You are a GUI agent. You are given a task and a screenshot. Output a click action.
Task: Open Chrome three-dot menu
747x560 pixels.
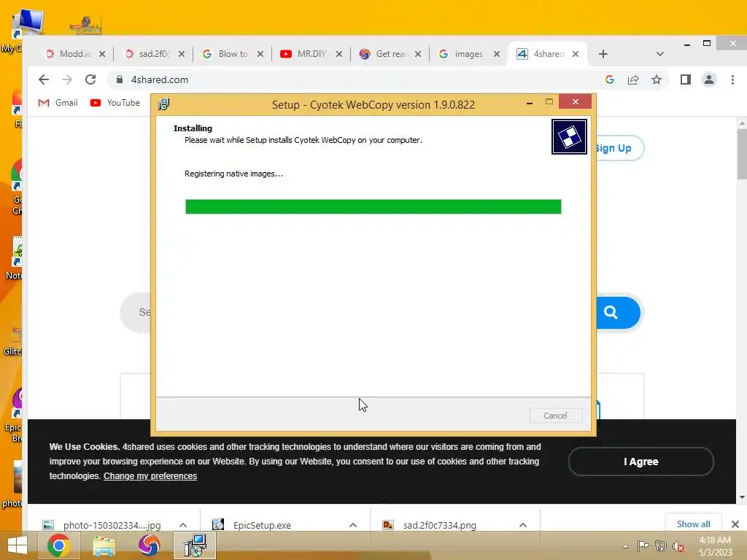tap(732, 79)
